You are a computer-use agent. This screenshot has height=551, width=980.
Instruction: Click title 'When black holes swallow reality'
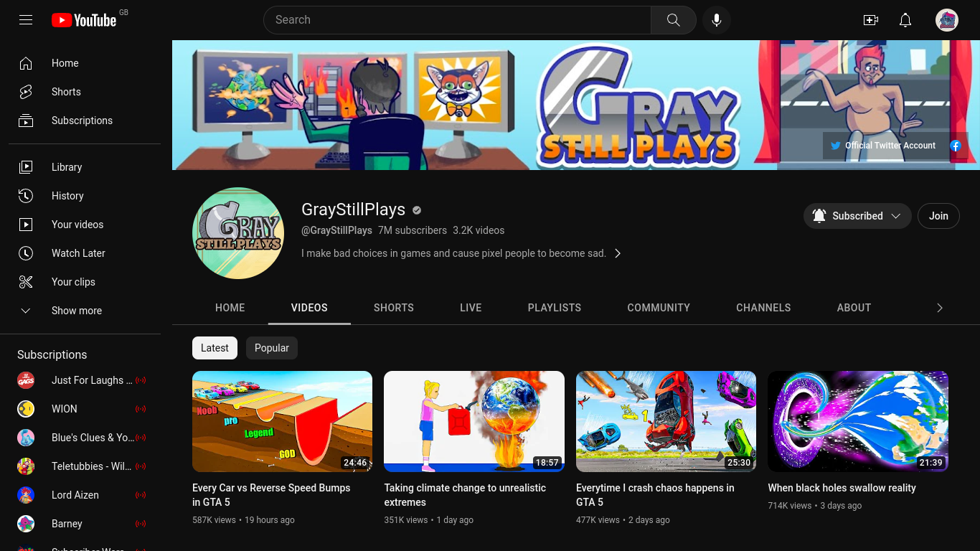pyautogui.click(x=842, y=488)
